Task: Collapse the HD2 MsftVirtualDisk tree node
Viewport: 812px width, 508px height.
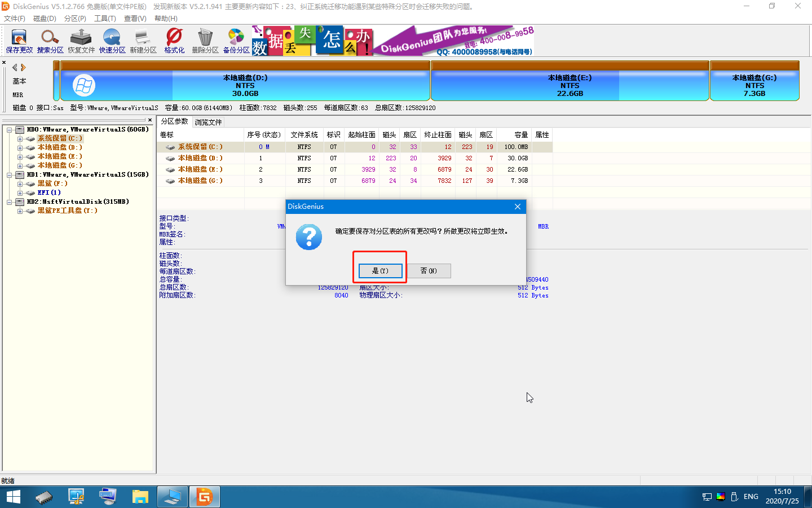Action: 10,202
